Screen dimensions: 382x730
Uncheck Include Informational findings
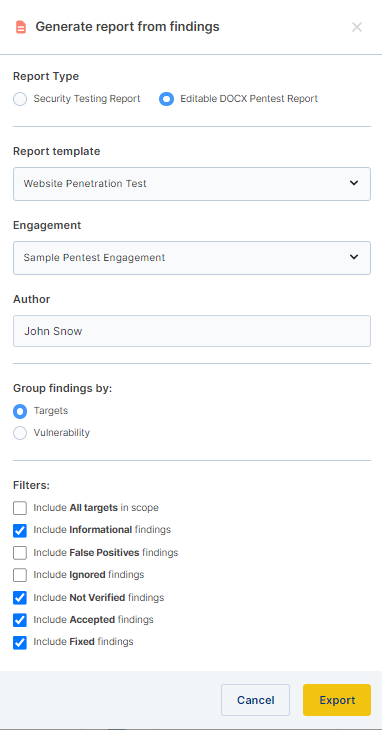20,530
